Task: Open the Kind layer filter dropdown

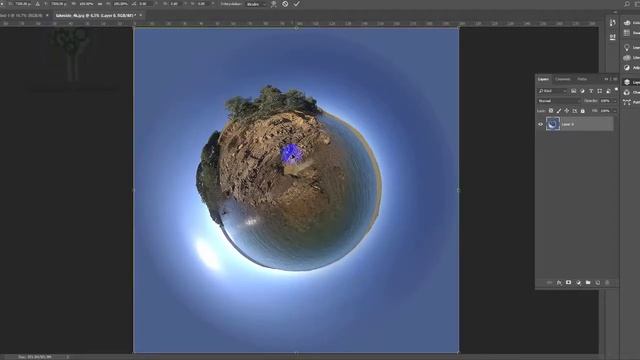Action: point(552,91)
